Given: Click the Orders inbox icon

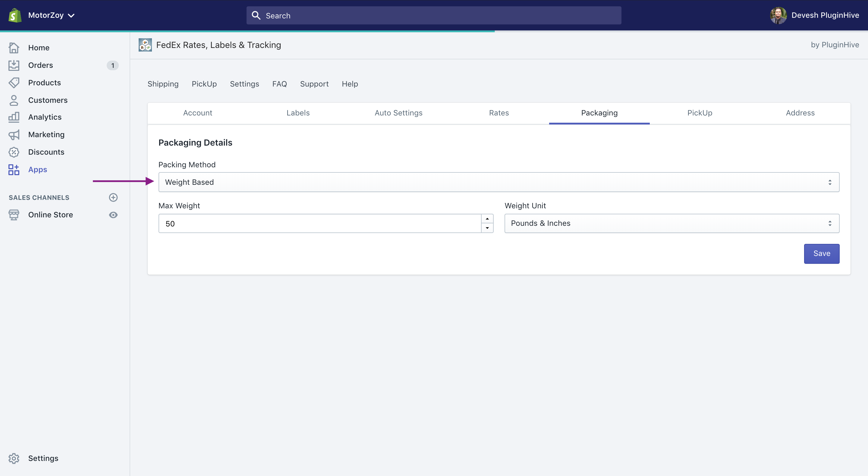Looking at the screenshot, I should [x=14, y=65].
